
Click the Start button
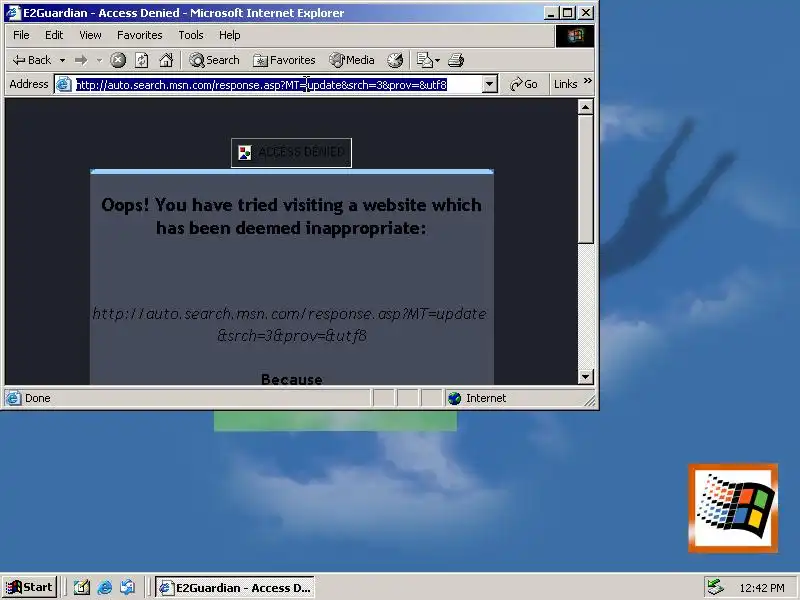30,587
